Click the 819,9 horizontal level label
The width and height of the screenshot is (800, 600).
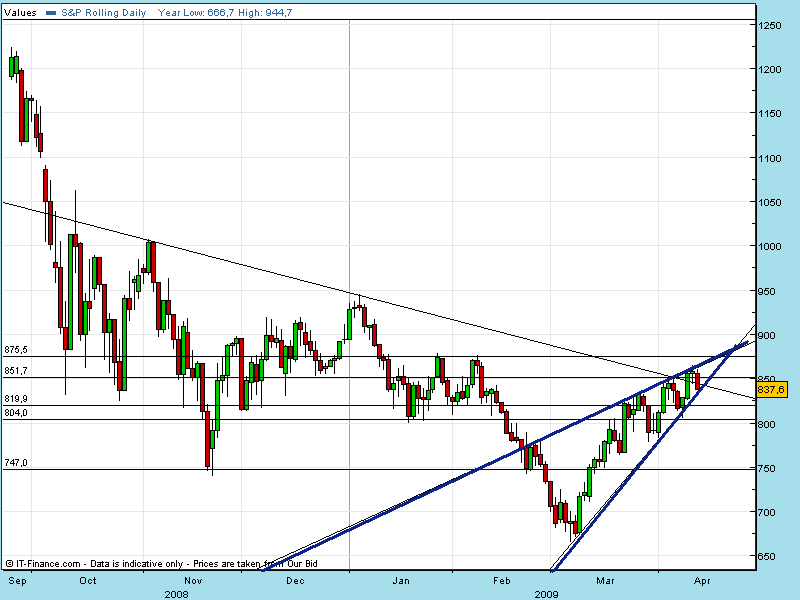(16, 399)
